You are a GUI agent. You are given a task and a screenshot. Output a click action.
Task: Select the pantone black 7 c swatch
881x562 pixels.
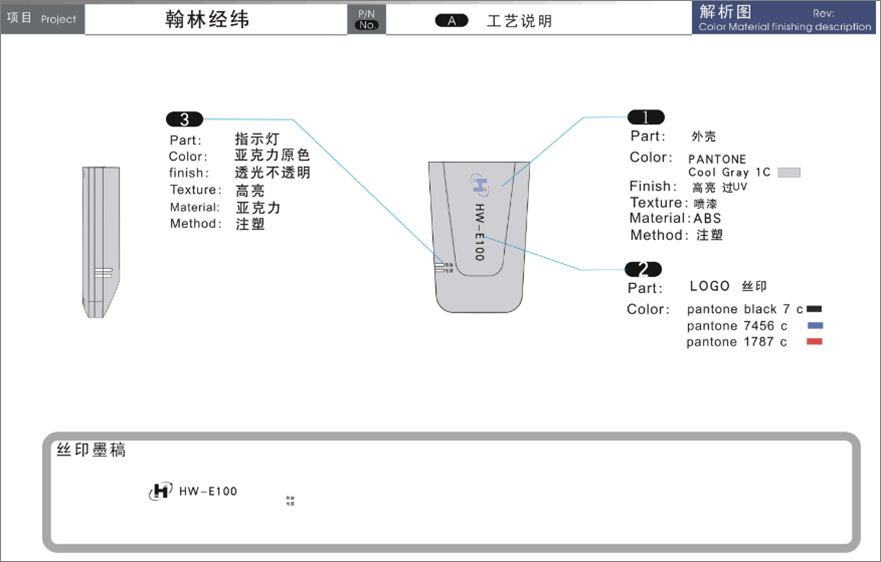[814, 309]
